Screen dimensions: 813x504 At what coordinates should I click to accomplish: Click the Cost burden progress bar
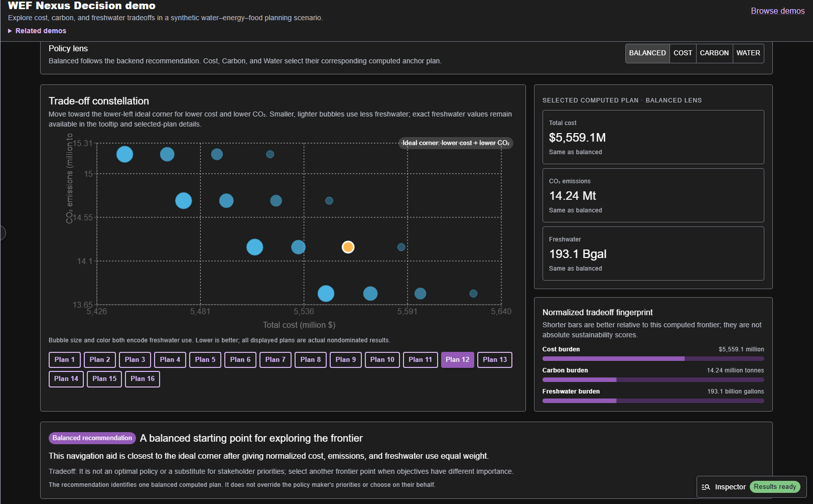(x=653, y=359)
